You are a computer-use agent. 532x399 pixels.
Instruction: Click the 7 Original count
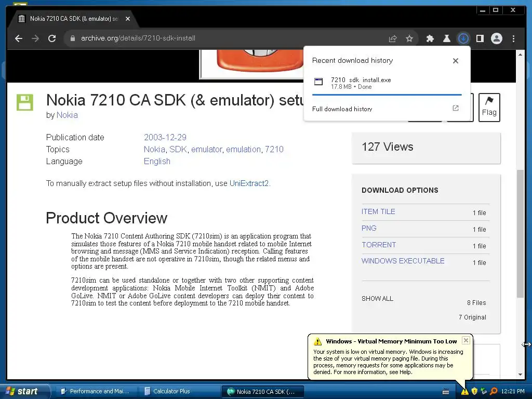click(472, 317)
